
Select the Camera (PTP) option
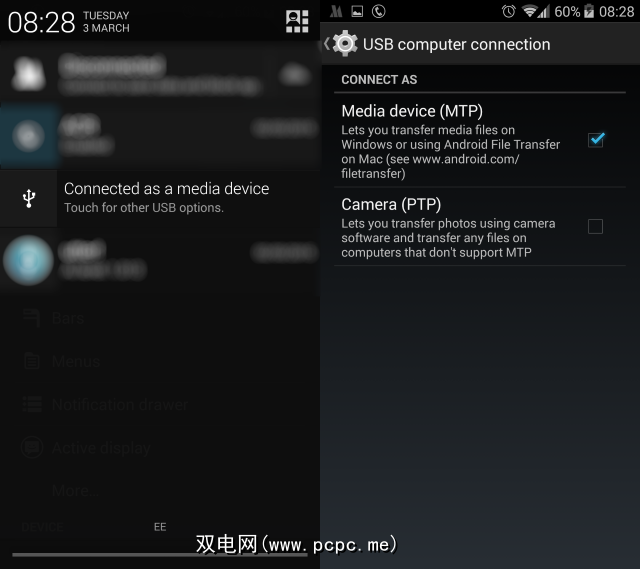click(x=480, y=227)
